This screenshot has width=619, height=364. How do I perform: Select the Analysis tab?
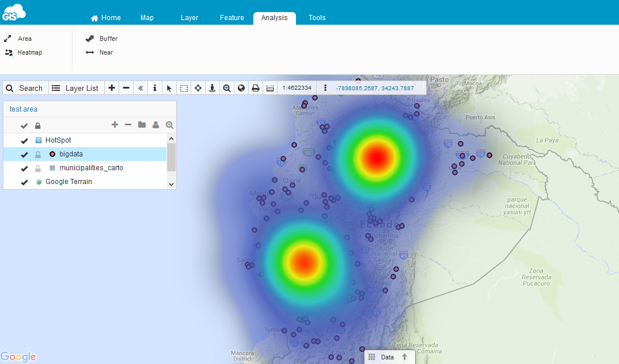tap(274, 18)
